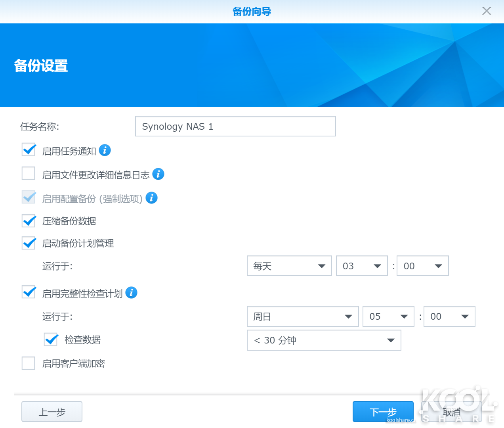
Task: Uncheck the 启用任务通知 checkbox
Action: [29, 150]
